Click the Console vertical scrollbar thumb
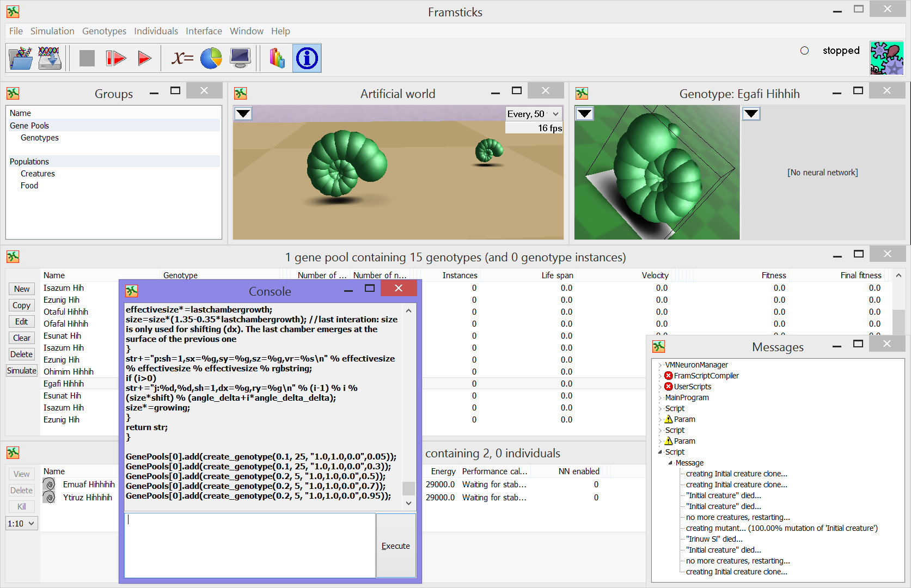Screen dimensions: 911x588 tap(408, 488)
